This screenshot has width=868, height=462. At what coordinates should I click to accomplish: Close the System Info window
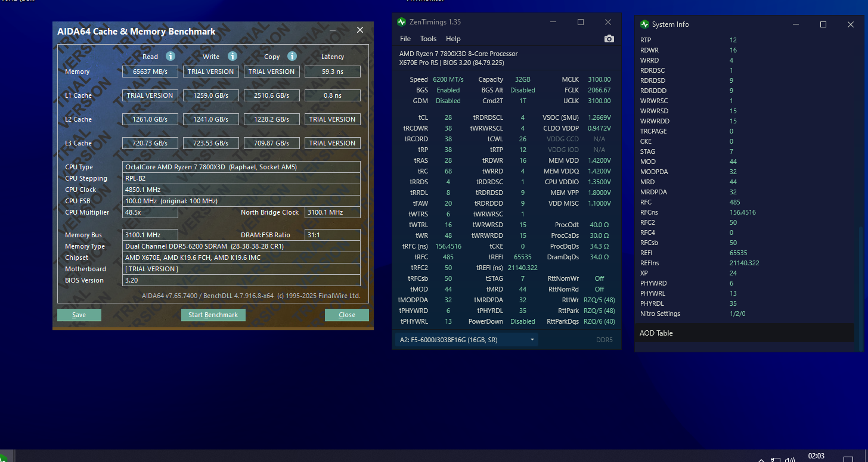[x=851, y=24]
